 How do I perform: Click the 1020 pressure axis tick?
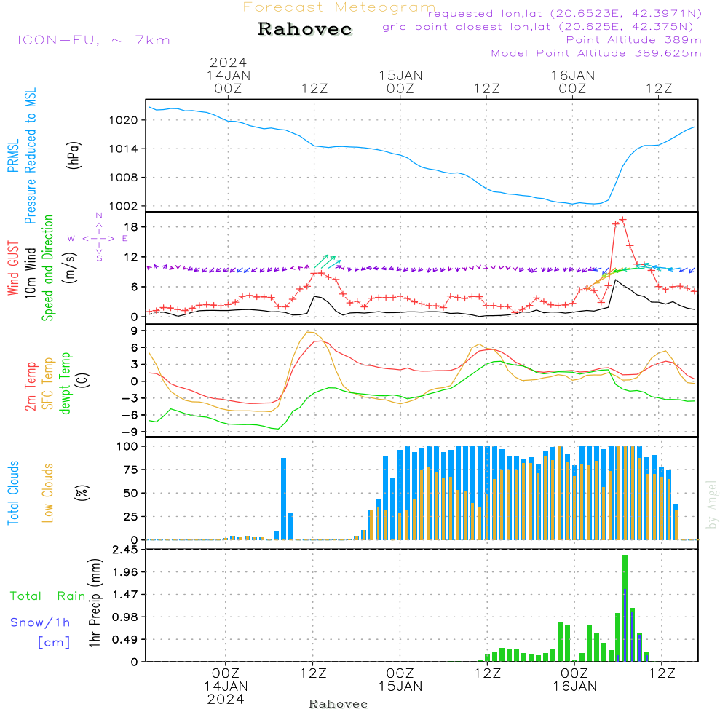click(124, 121)
